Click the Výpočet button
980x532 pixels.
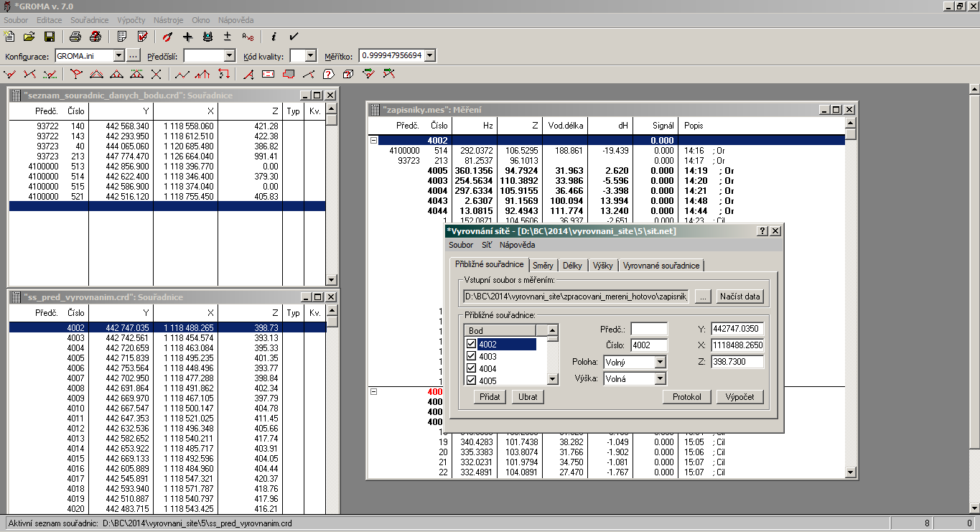739,397
